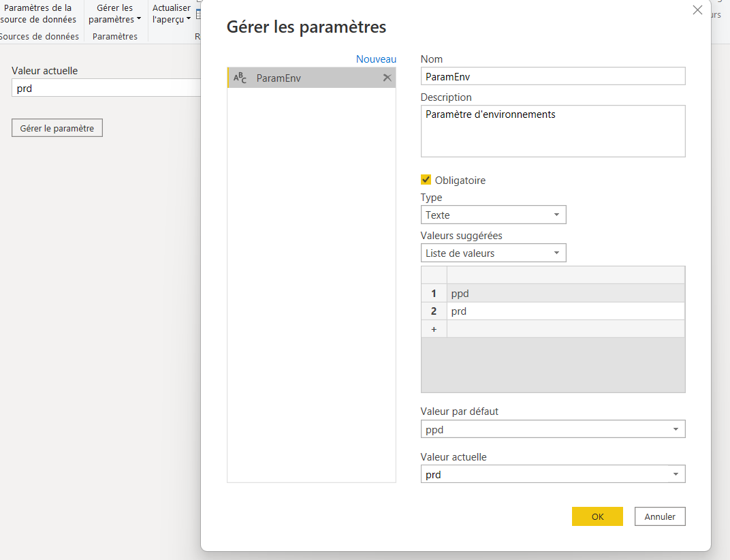Delete ParamEnv with the X icon
This screenshot has width=730, height=560.
point(387,78)
